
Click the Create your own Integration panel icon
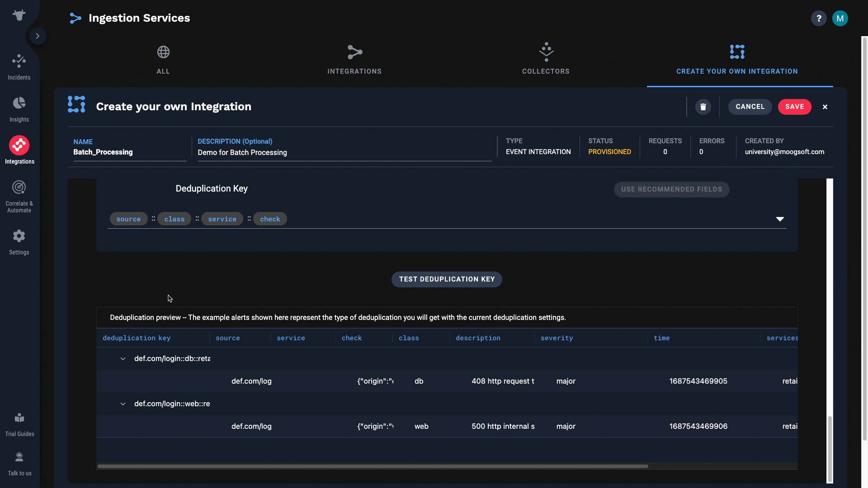point(76,104)
